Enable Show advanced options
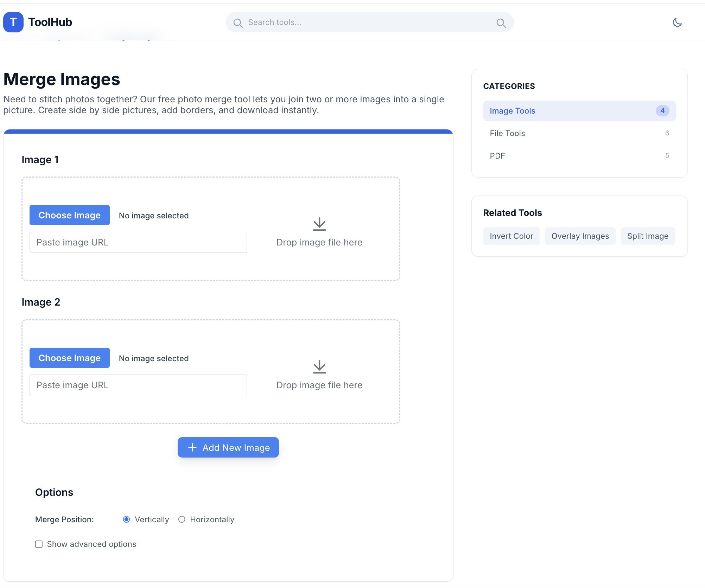 (39, 544)
